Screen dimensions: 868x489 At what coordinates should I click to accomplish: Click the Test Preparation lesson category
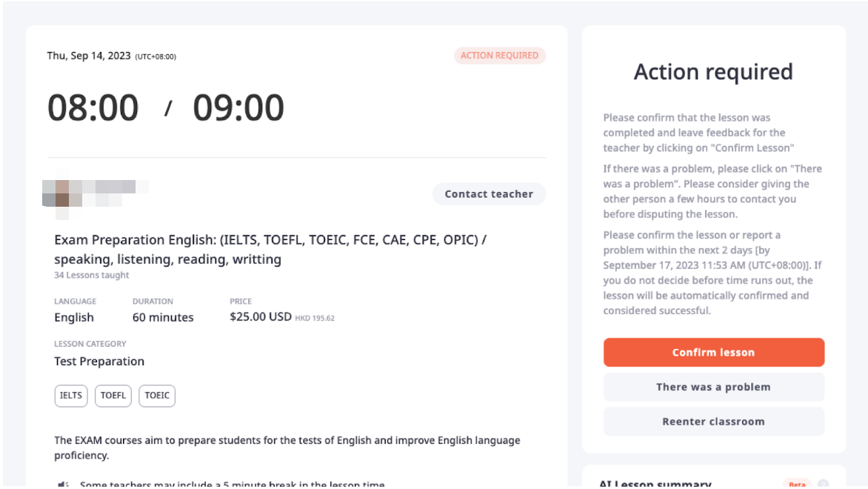(99, 361)
